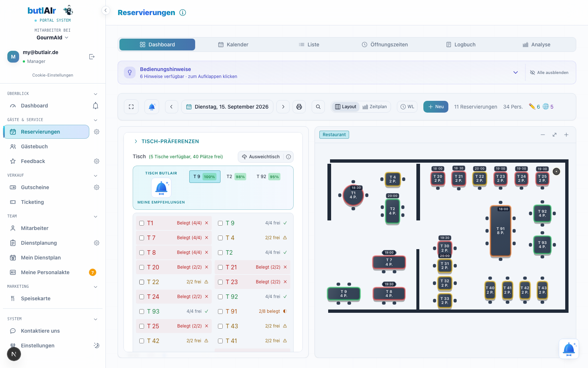Open the GourmAId company dropdown
588x368 pixels.
[53, 38]
